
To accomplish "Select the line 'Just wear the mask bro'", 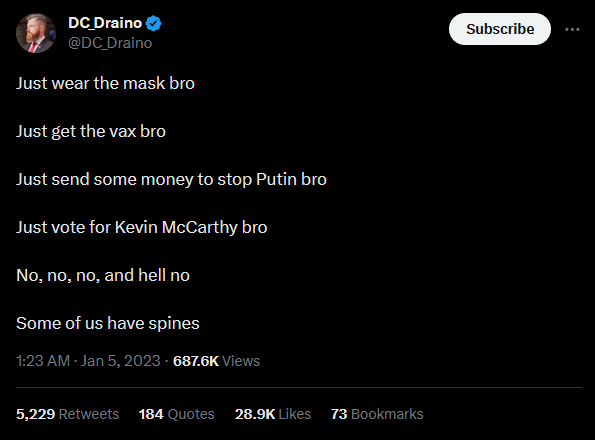I will click(x=105, y=83).
